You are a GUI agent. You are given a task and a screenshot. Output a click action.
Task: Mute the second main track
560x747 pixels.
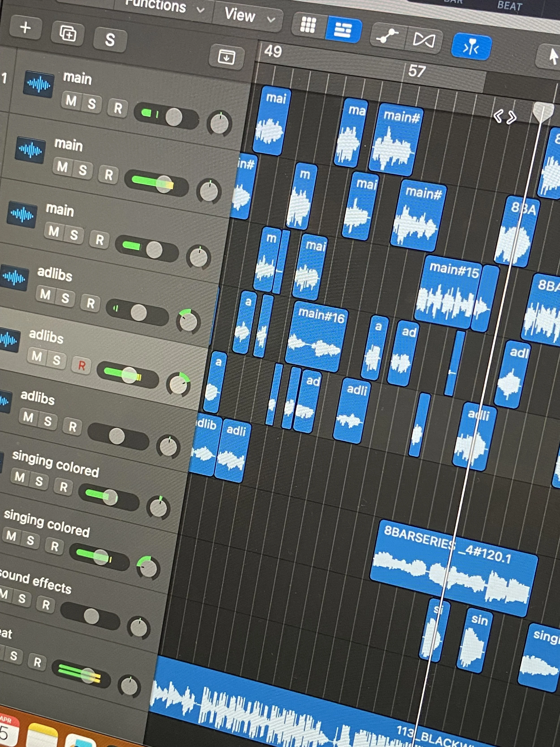coord(62,167)
